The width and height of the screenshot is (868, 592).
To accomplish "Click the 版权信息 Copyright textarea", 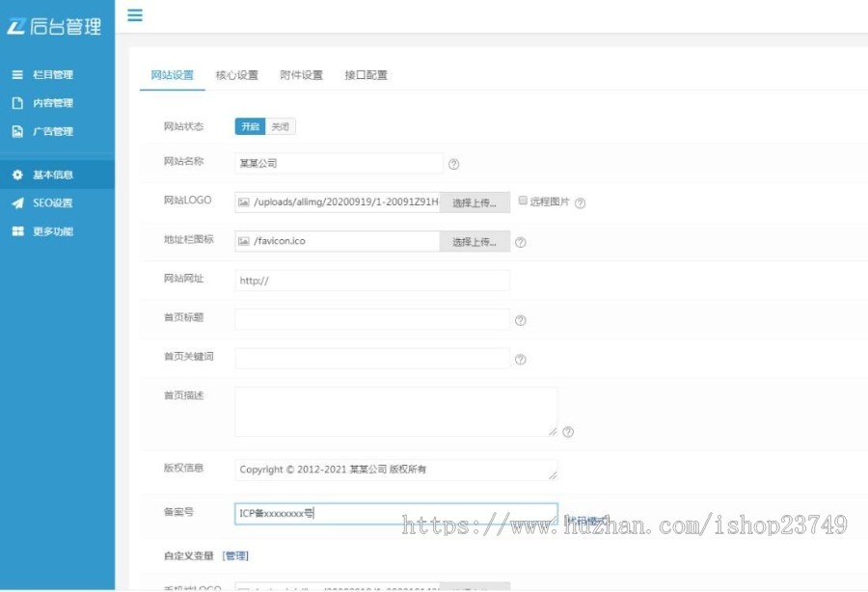I will (x=395, y=470).
